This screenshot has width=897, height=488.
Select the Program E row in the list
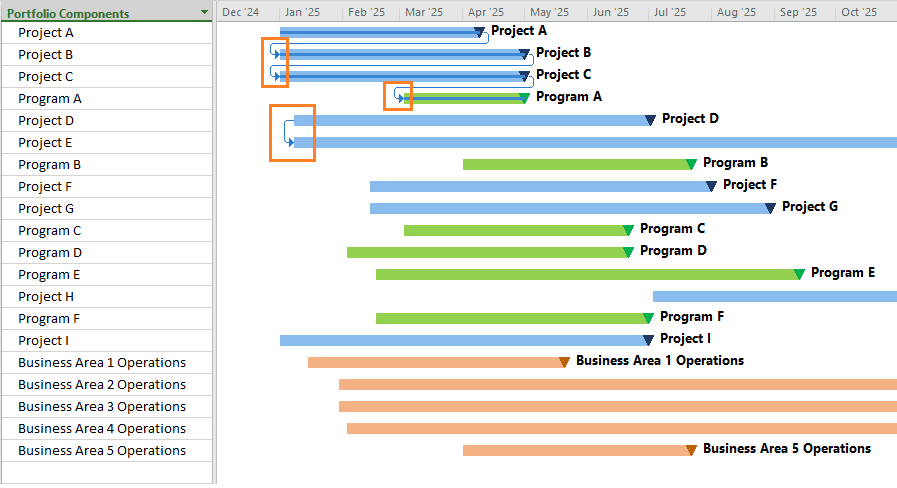click(107, 275)
